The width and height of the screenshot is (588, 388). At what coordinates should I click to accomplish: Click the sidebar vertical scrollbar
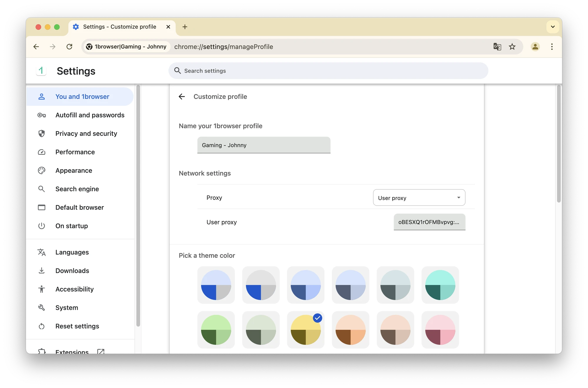138,206
